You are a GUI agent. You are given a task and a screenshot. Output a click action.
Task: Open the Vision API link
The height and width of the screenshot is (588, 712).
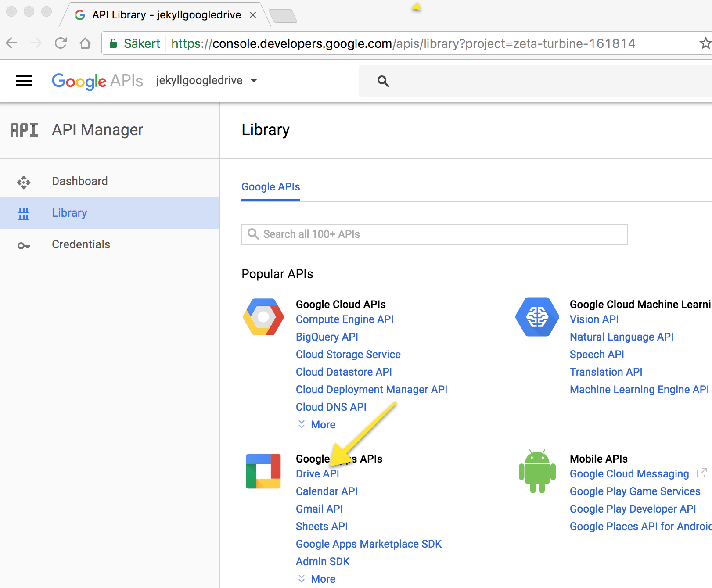coord(594,319)
